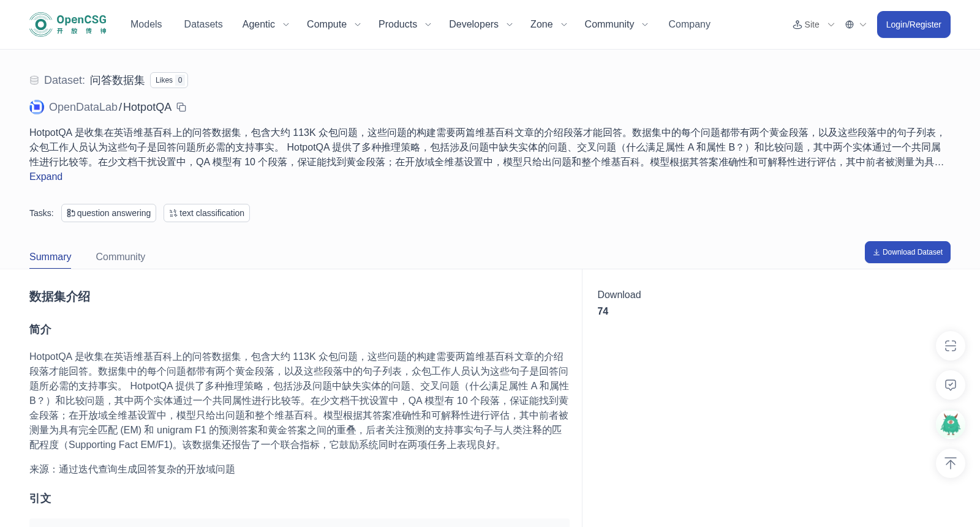Expand the Developers chevron arrow
Viewport: 980px width, 527px height.
509,24
